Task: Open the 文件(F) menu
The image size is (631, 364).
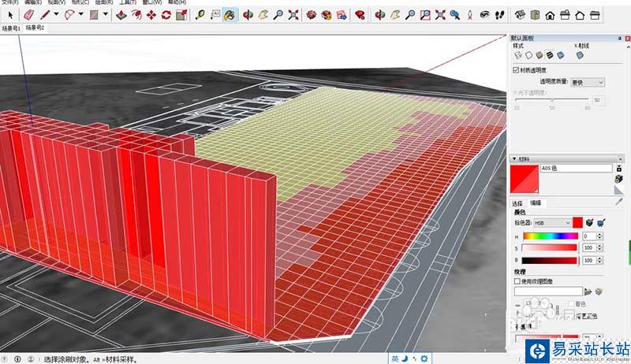Action: tap(9, 2)
